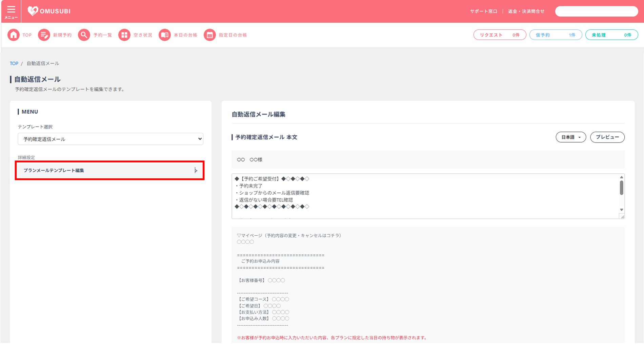
Task: Click the 【お支払い方法】 line
Action: tap(263, 312)
